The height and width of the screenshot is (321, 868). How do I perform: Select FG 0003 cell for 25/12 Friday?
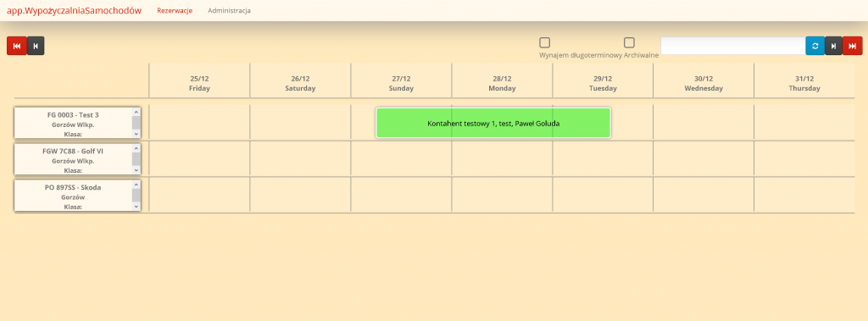point(199,122)
